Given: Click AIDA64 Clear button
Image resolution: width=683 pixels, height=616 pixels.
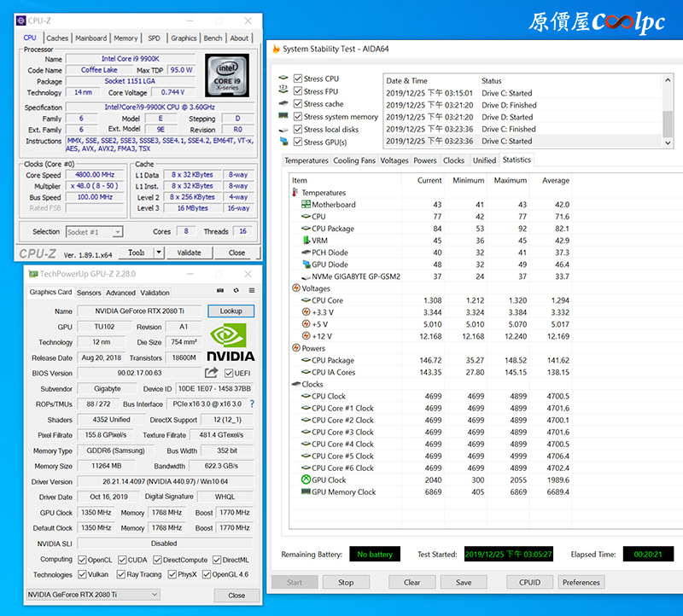Looking at the screenshot, I should (412, 582).
